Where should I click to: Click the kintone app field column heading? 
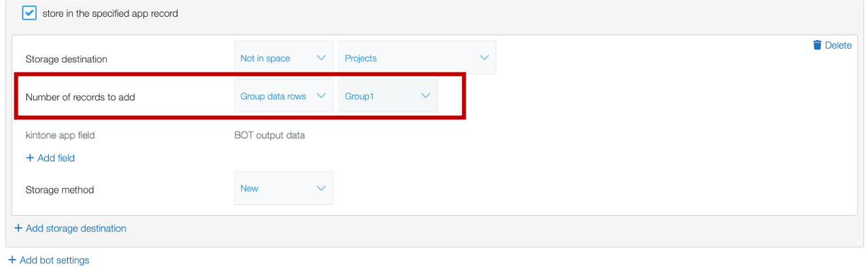(x=60, y=135)
